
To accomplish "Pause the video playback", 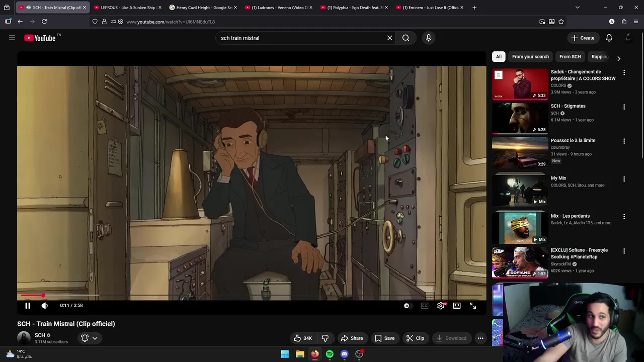I will [28, 305].
